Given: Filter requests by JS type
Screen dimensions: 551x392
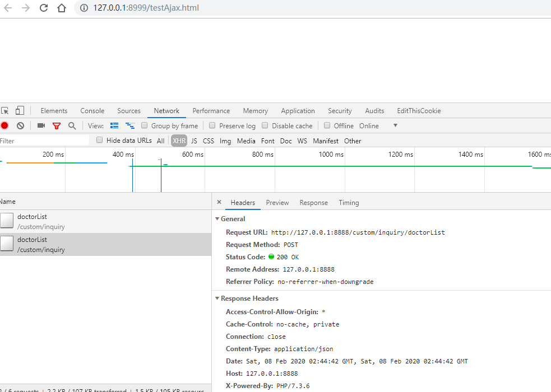Looking at the screenshot, I should pyautogui.click(x=194, y=141).
